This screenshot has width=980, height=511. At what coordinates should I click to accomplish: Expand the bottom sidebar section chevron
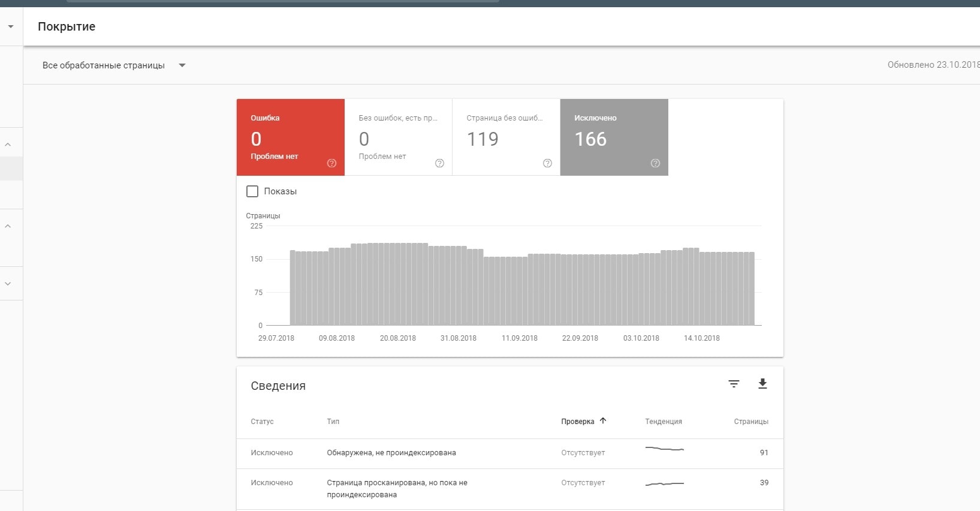[x=8, y=284]
